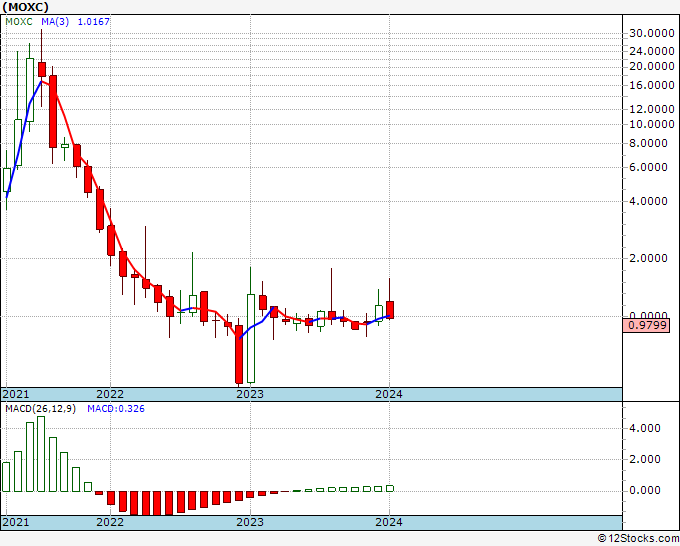This screenshot has width=680, height=546.
Task: Click the 20.0000 price axis label
Action: click(652, 67)
